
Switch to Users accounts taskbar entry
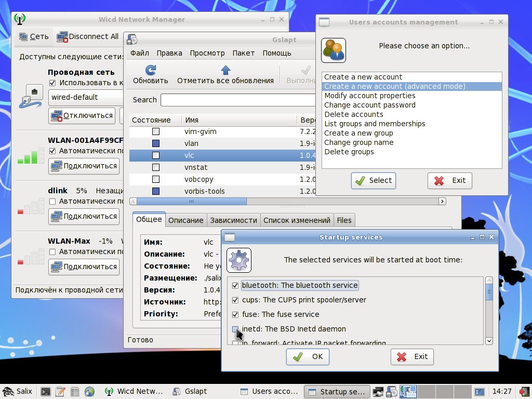pyautogui.click(x=270, y=392)
